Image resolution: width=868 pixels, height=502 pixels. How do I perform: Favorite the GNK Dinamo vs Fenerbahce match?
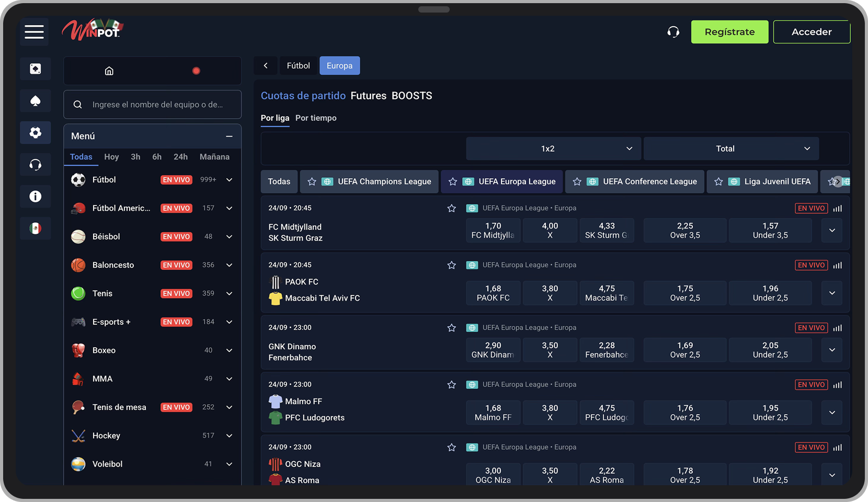tap(451, 328)
